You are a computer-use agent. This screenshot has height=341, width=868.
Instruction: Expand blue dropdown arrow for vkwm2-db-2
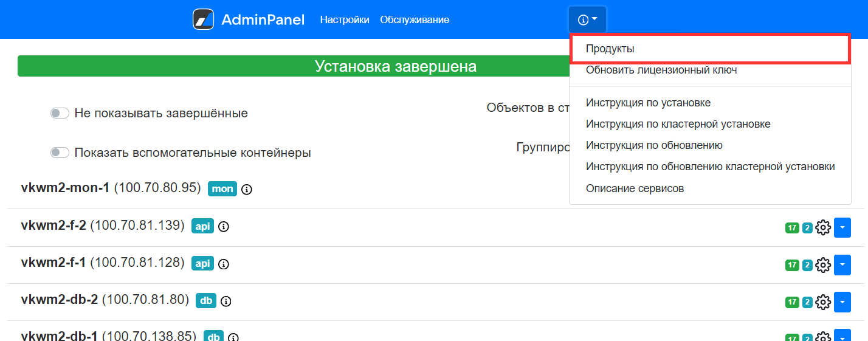point(842,301)
